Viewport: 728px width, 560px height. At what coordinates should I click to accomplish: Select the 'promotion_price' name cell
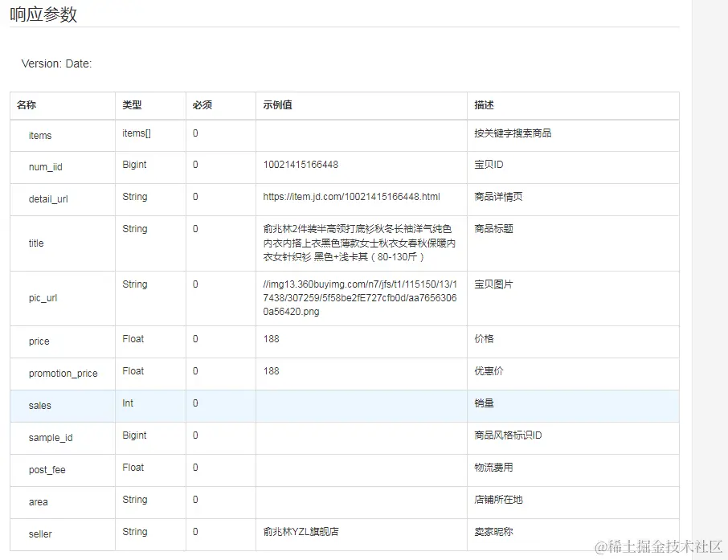coord(63,374)
